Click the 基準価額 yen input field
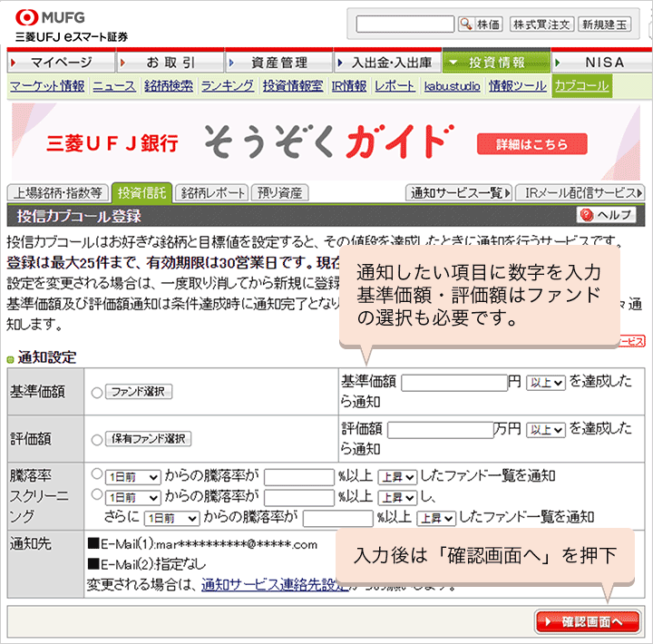This screenshot has width=653, height=644. pyautogui.click(x=454, y=383)
